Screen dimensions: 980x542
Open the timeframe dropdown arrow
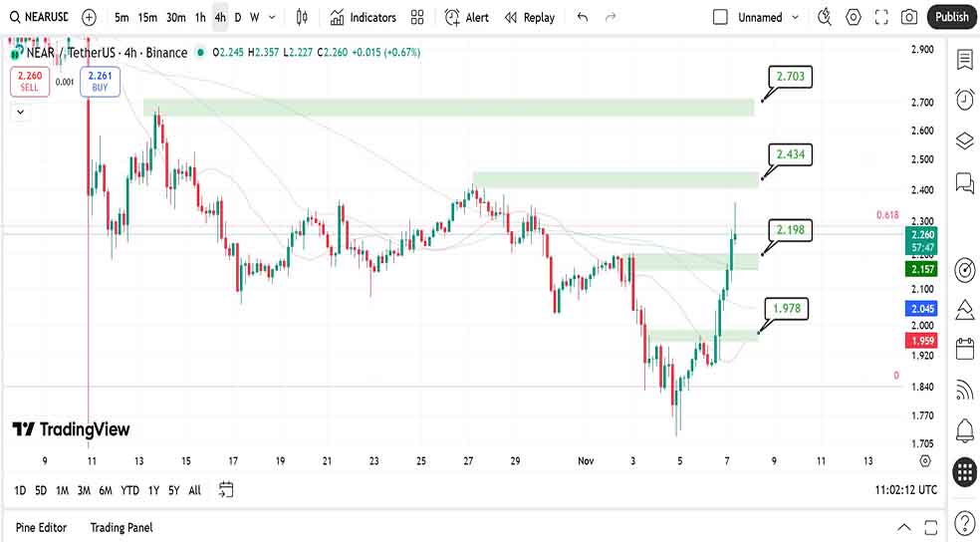point(272,17)
